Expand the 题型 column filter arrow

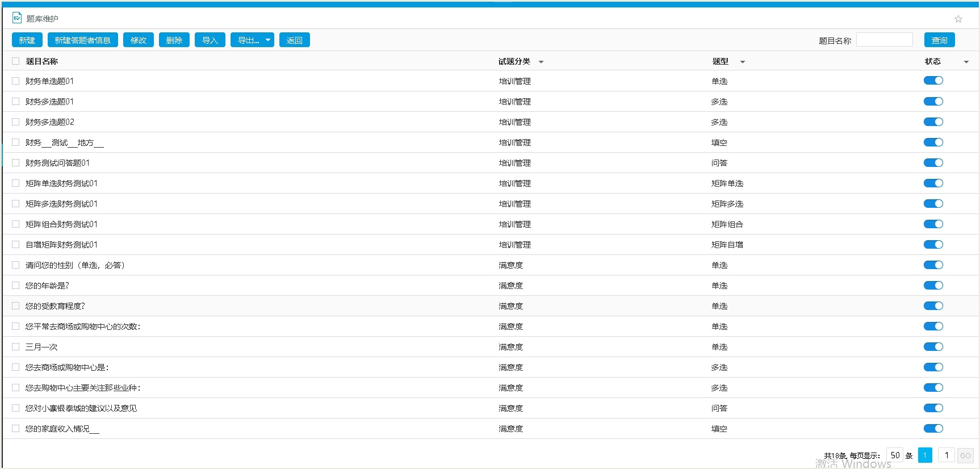coord(742,62)
